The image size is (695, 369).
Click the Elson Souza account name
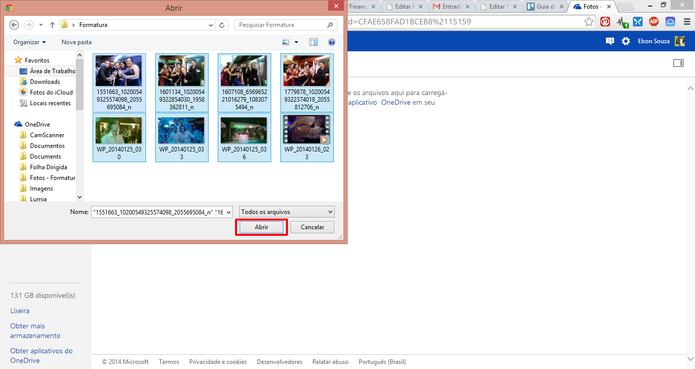(x=654, y=41)
